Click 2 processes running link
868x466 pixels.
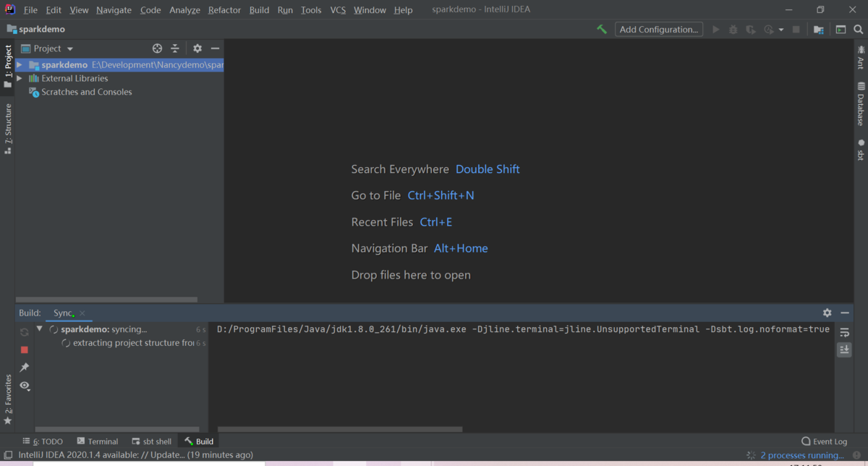coord(801,455)
